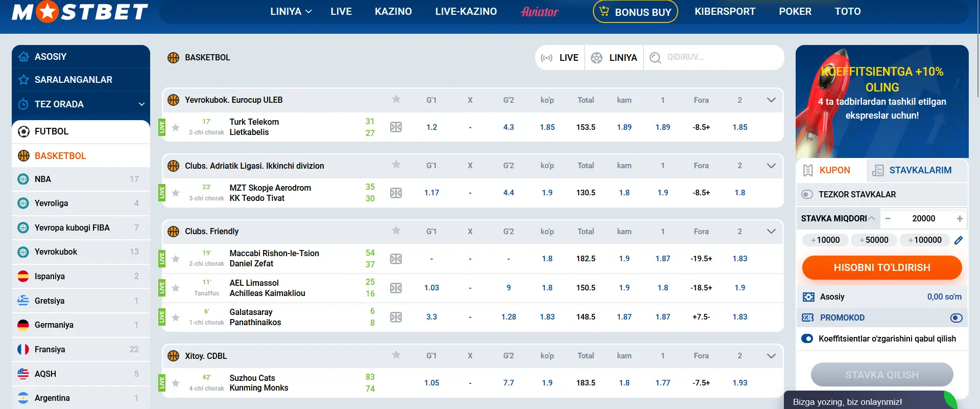Open the Bizga yozing chat widget
This screenshot has height=409, width=980.
[871, 400]
